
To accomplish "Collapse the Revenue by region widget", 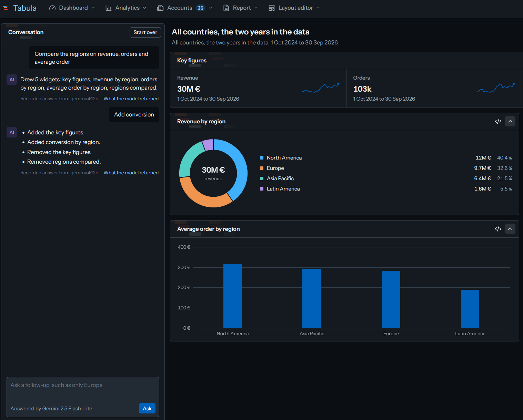I will [x=510, y=121].
